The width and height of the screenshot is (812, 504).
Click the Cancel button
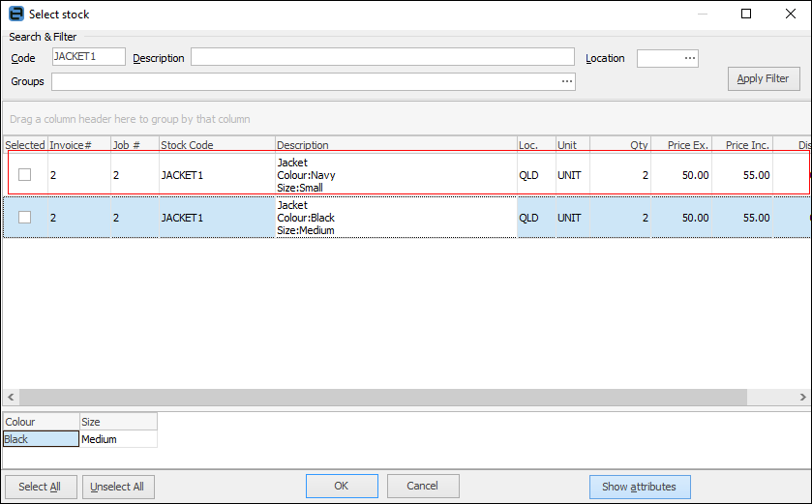[x=423, y=486]
